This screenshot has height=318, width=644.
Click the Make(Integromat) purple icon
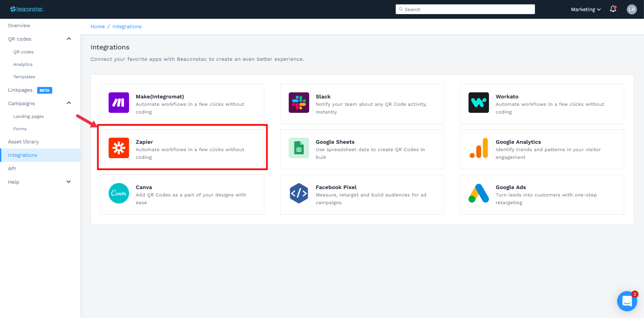point(119,102)
